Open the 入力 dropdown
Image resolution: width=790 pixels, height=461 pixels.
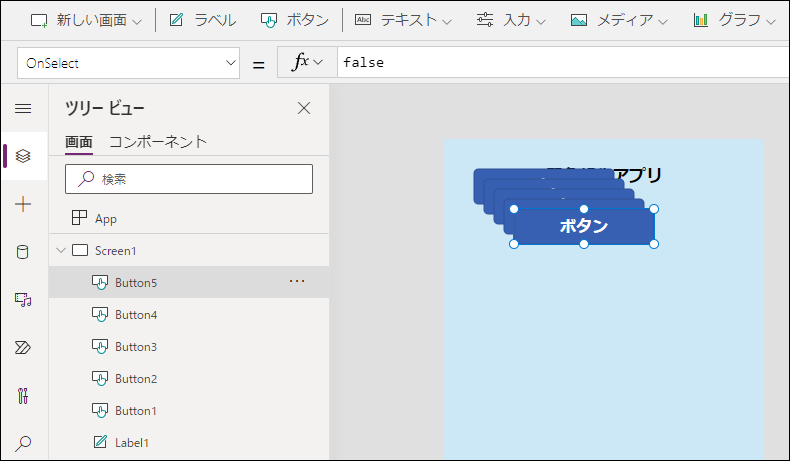(x=511, y=20)
